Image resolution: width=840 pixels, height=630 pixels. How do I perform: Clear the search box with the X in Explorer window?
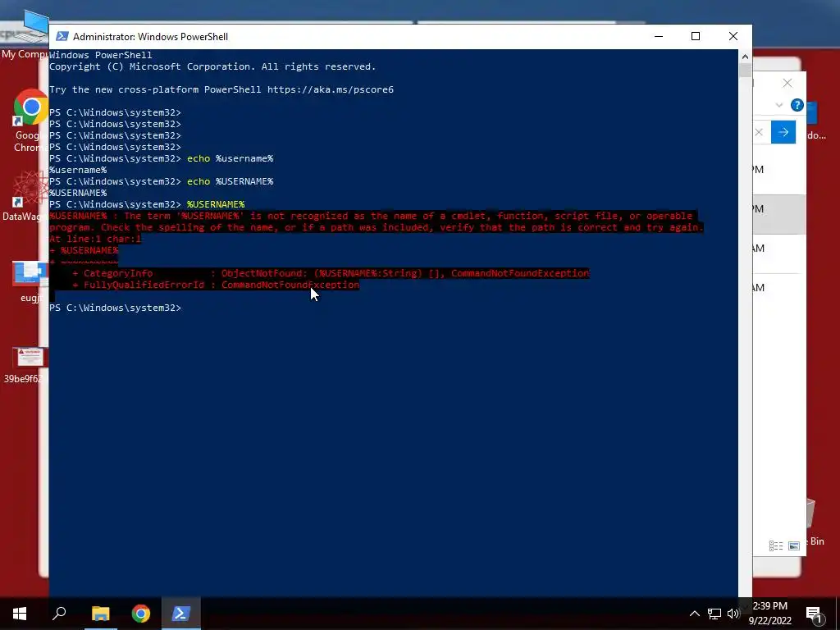point(759,132)
